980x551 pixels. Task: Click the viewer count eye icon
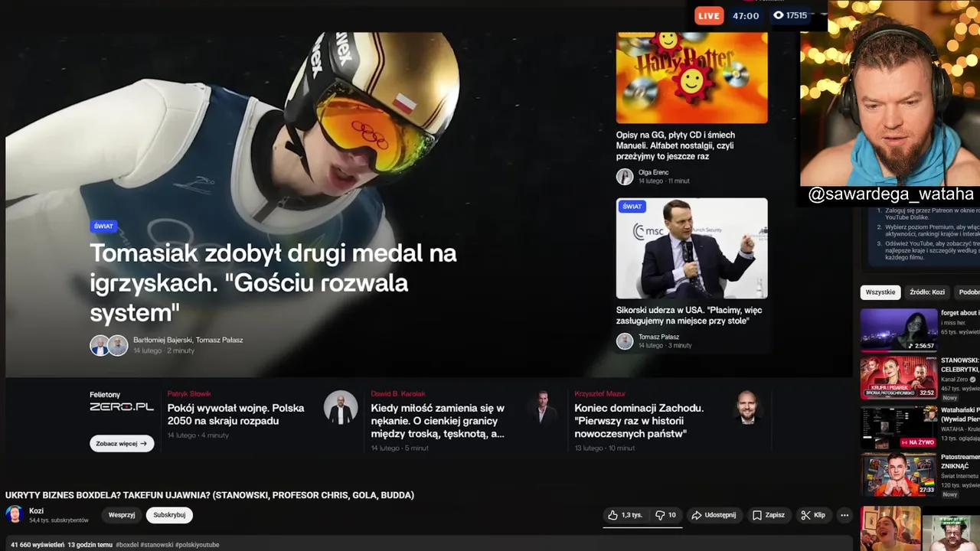779,15
